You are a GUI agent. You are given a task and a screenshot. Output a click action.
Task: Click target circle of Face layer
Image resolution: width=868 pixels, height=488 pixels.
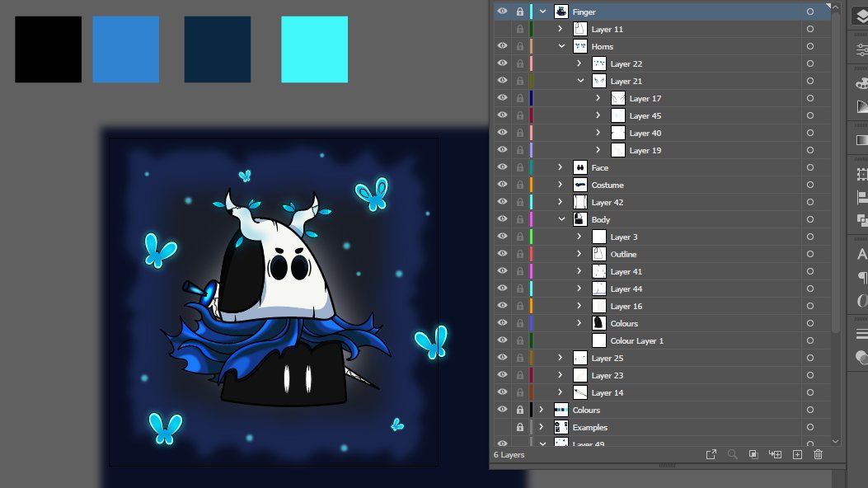pos(809,167)
